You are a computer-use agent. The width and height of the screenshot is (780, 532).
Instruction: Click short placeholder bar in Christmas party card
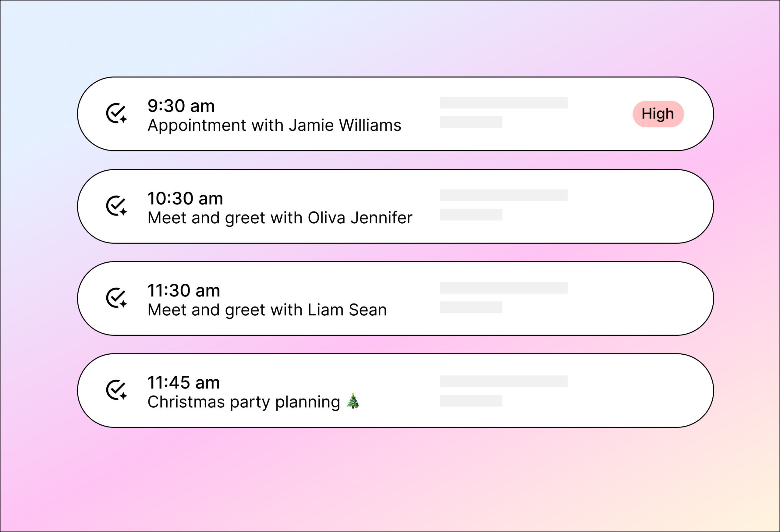(471, 400)
